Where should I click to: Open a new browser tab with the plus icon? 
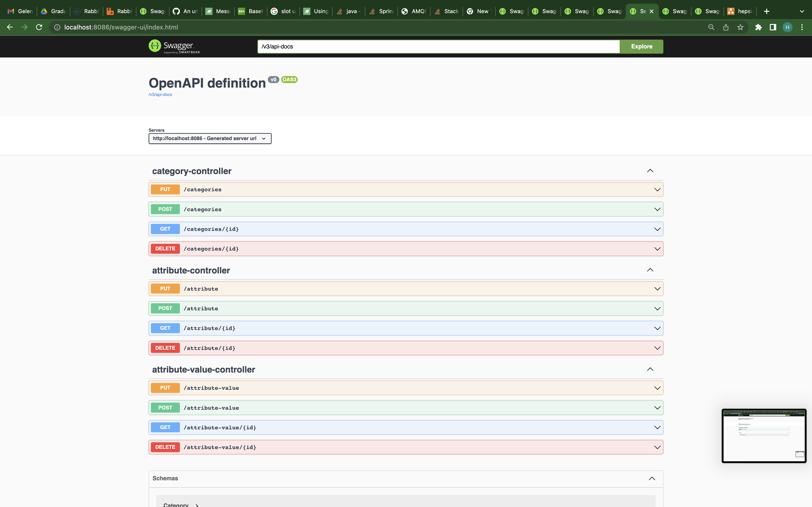tap(767, 11)
